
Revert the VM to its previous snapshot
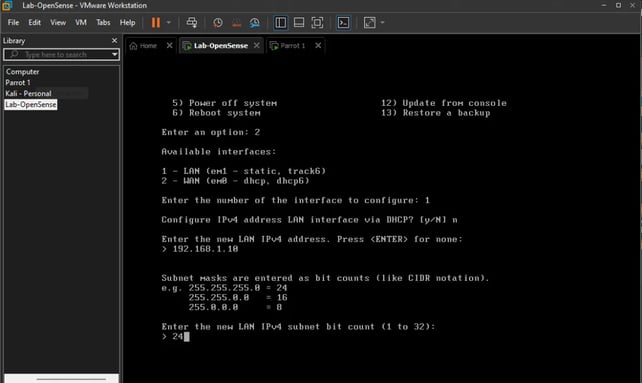(236, 23)
